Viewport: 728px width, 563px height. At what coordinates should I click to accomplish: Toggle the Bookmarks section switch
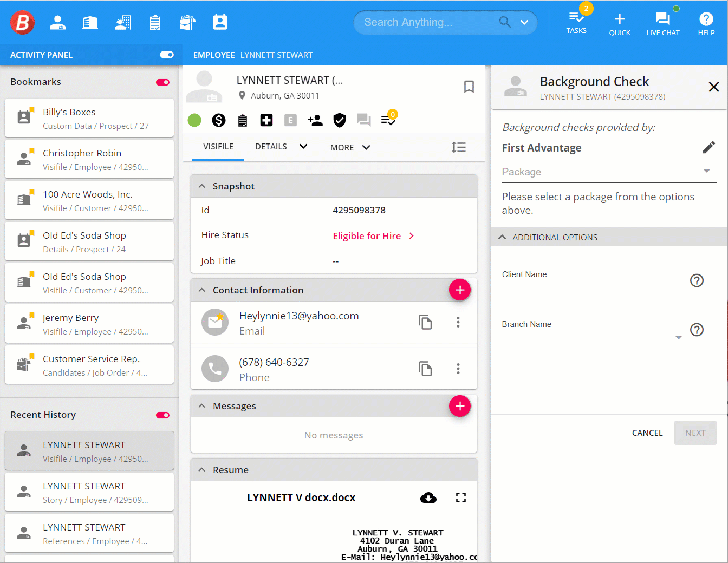tap(163, 82)
